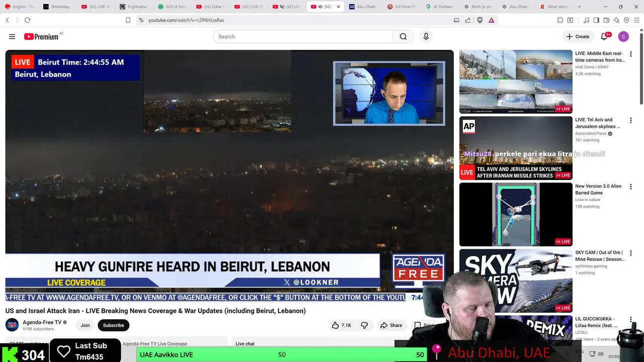Open the YouTube hamburger guide menu
The image size is (644, 362).
click(12, 37)
